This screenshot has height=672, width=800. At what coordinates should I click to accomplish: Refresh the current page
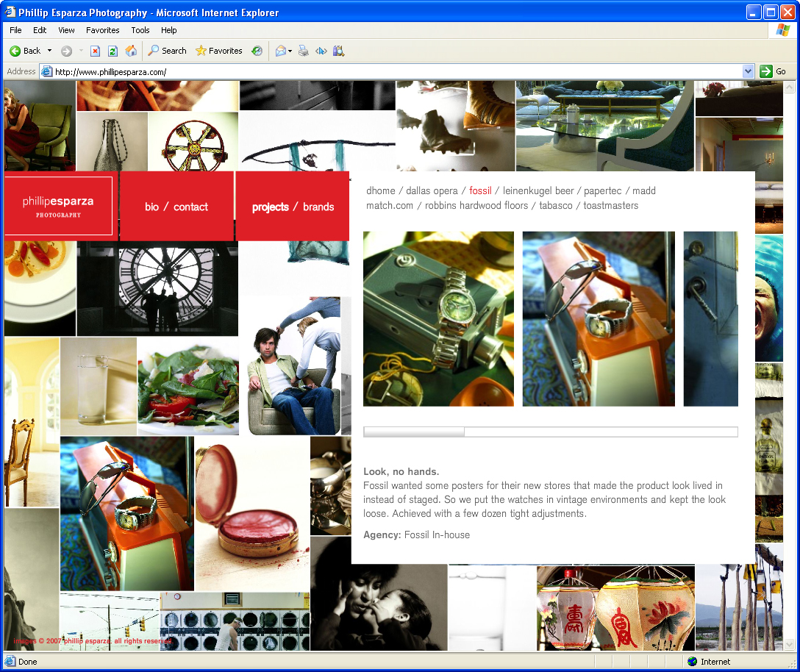pyautogui.click(x=113, y=51)
